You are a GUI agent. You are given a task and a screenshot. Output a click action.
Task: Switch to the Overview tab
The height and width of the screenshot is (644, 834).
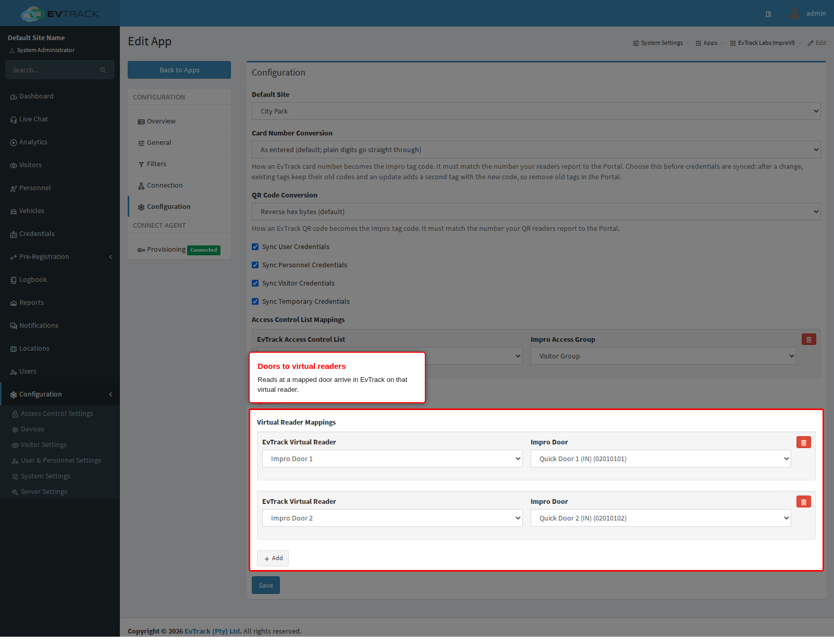click(179, 121)
